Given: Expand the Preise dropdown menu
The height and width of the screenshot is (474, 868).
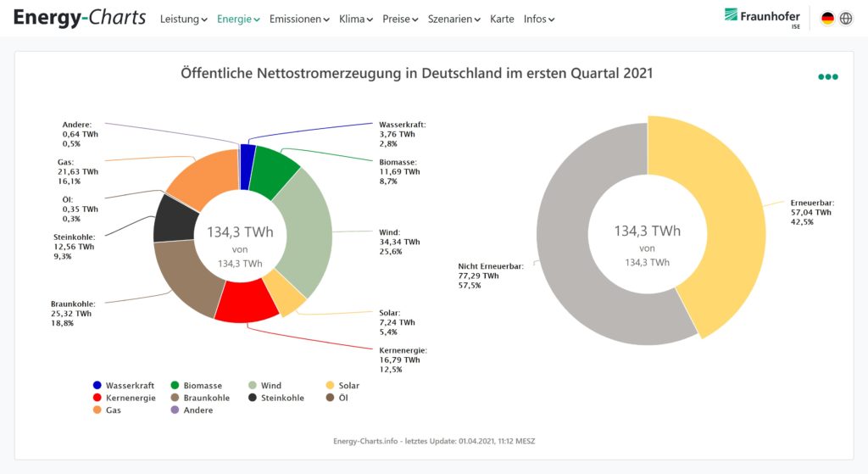Looking at the screenshot, I should tap(400, 19).
